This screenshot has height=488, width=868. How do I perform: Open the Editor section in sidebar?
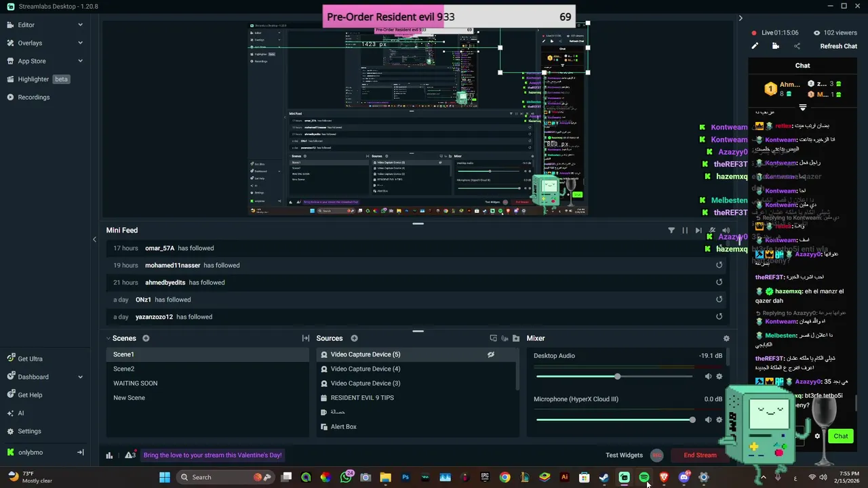coord(26,25)
